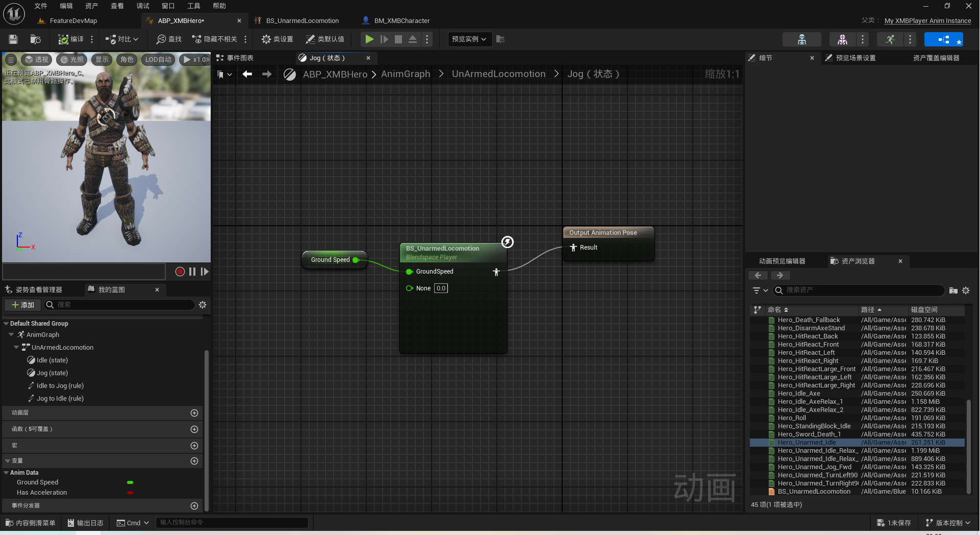Screen dimensions: 980x535
Task: Click the frame skip playback button
Action: (384, 39)
